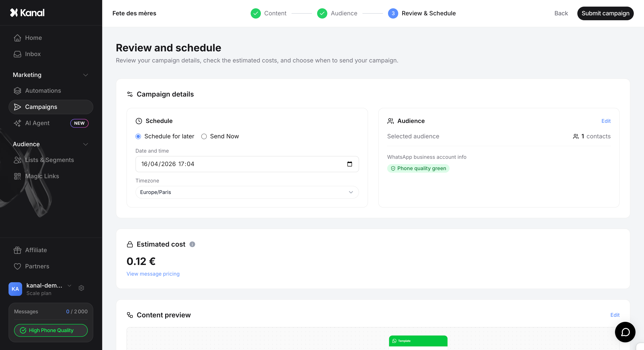Collapse the Audience sidebar section chevron
The width and height of the screenshot is (644, 350).
coord(85,144)
